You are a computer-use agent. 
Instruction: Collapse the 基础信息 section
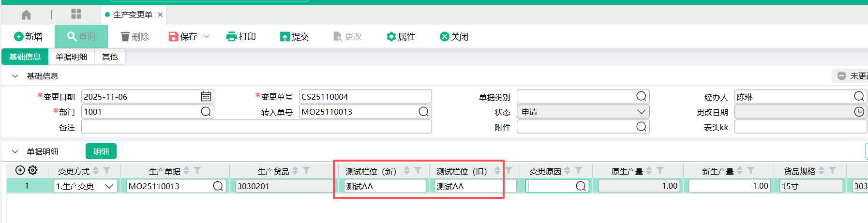point(15,76)
